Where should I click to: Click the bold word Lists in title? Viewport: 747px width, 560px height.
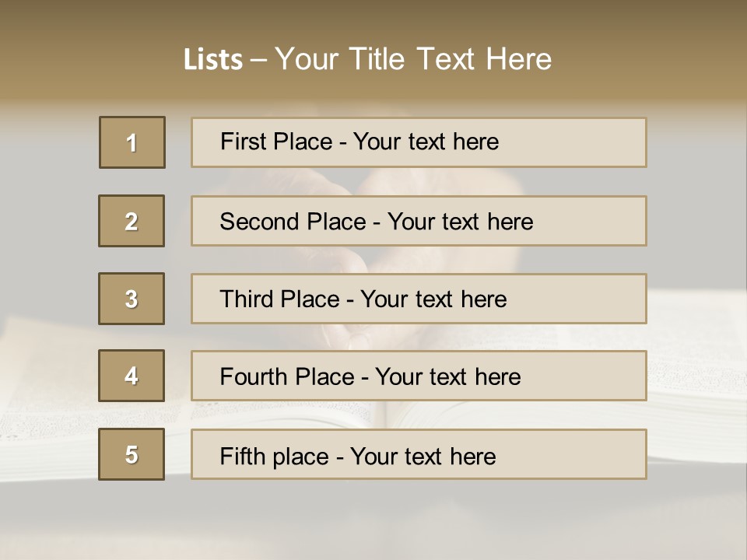(x=213, y=60)
